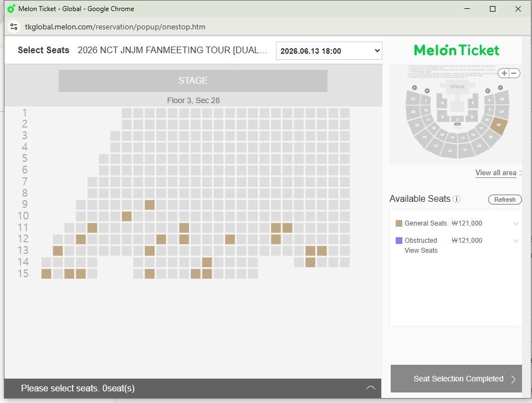Select section 11 on the venue map
The image size is (532, 403).
(481, 129)
